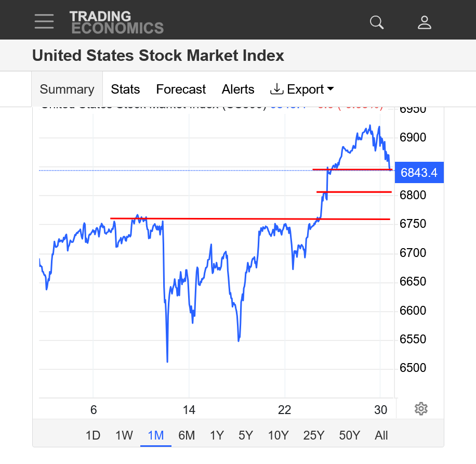
Task: Open the Stats tab
Action: [x=125, y=89]
